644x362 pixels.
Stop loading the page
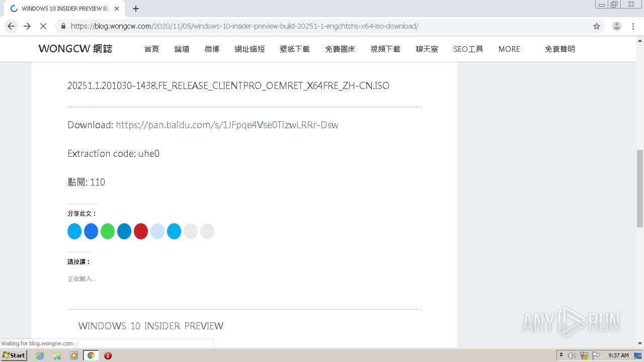click(43, 26)
